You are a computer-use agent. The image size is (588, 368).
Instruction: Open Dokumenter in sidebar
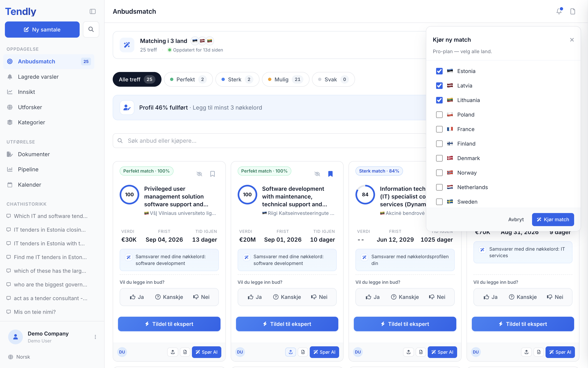[49, 154]
